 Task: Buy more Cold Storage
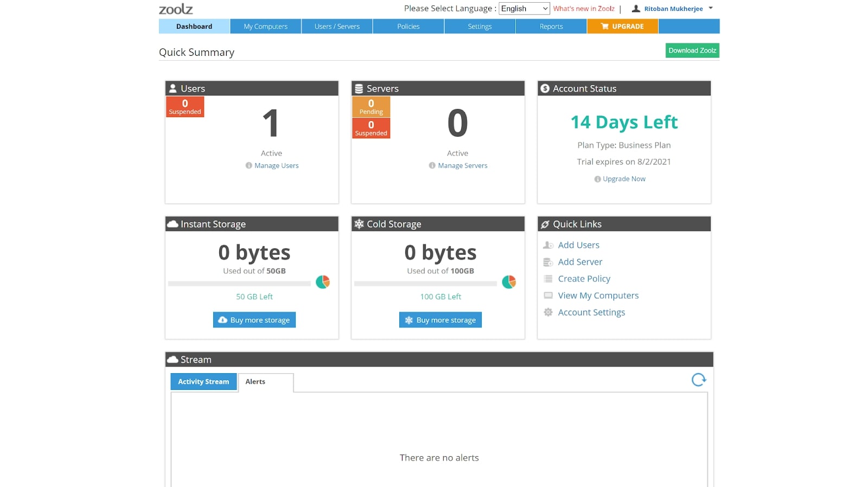(441, 320)
